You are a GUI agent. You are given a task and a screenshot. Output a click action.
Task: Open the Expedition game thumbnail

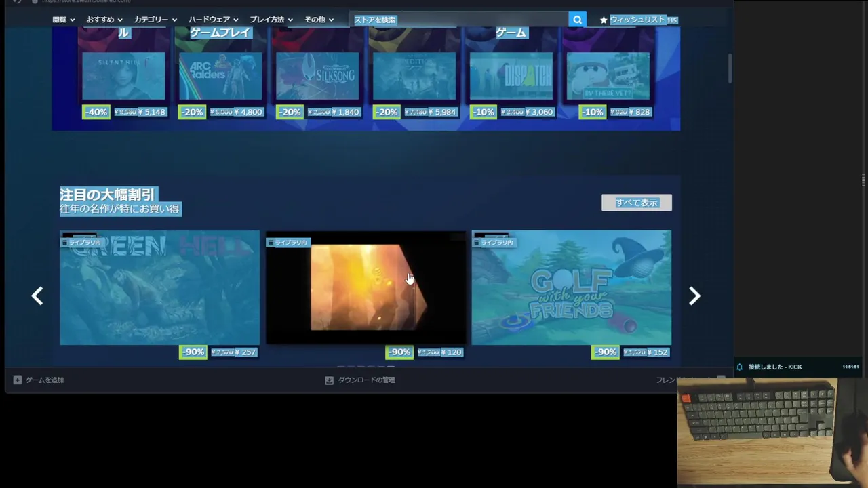414,76
